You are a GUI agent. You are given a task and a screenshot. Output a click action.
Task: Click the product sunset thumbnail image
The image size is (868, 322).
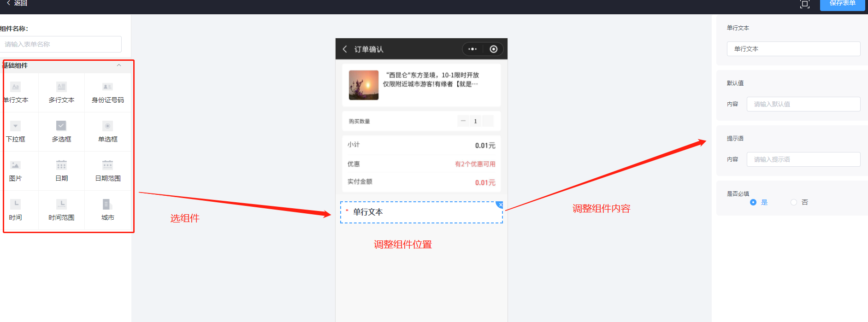[364, 85]
